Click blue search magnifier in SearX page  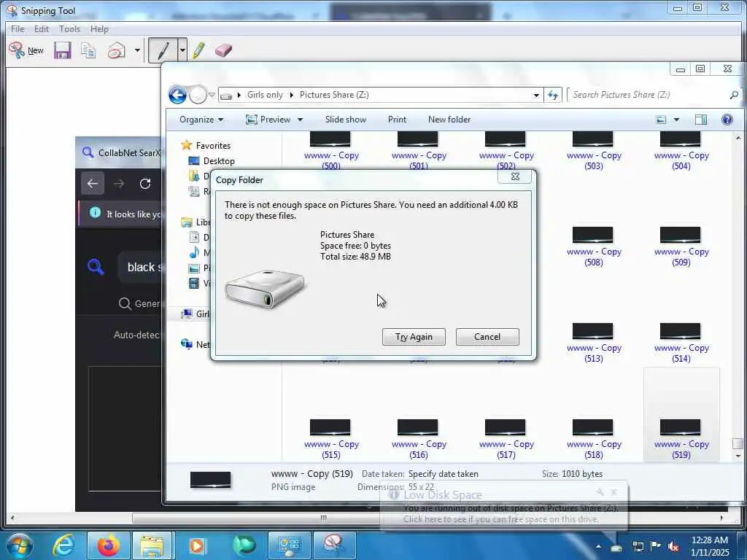tap(96, 267)
